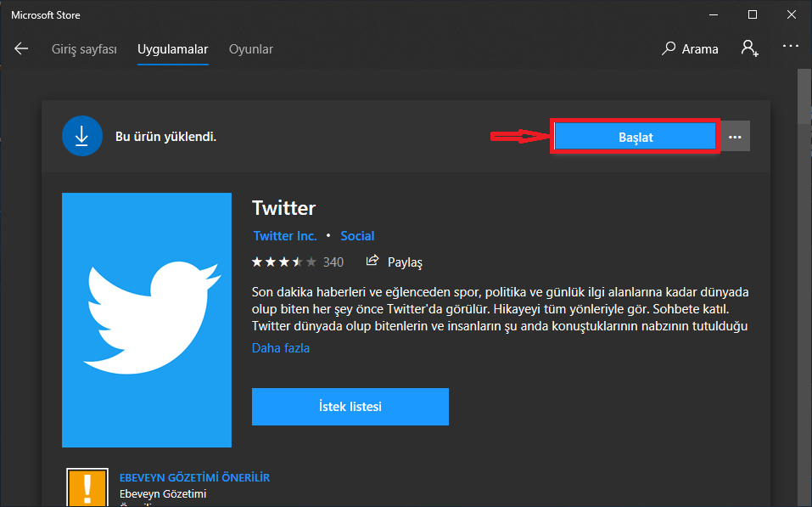Launch Twitter with the Başlat button
The height and width of the screenshot is (507, 812).
tap(635, 137)
